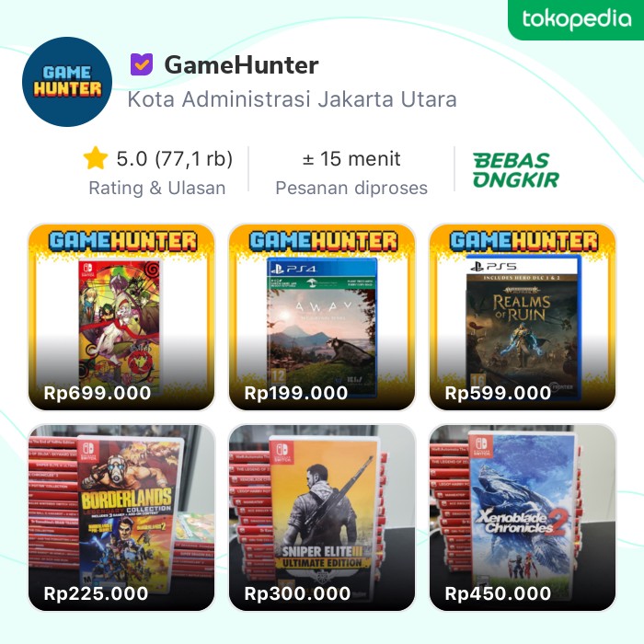Open the Realms of Ruin PS5 product
The image size is (644, 644).
523,316
